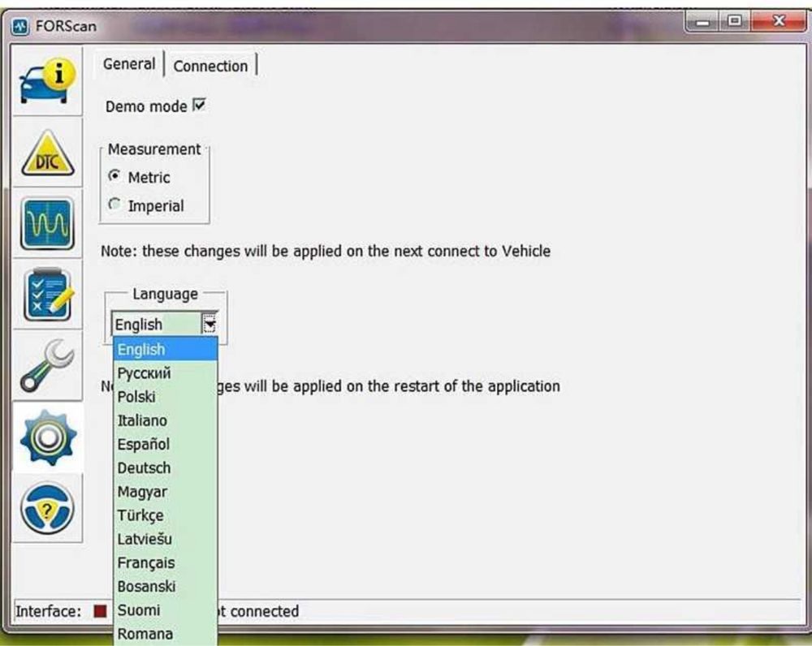The height and width of the screenshot is (646, 812).
Task: Open the oscilloscope data graph section
Action: click(47, 224)
